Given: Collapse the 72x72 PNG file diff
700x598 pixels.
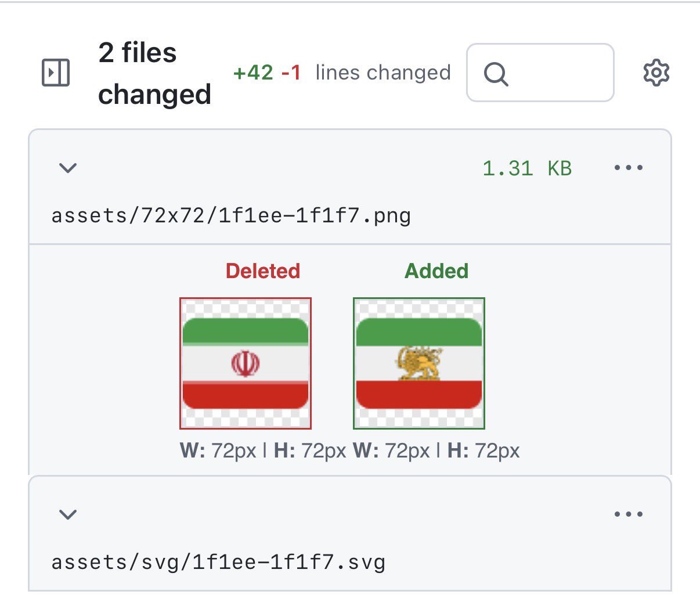Looking at the screenshot, I should pyautogui.click(x=68, y=168).
